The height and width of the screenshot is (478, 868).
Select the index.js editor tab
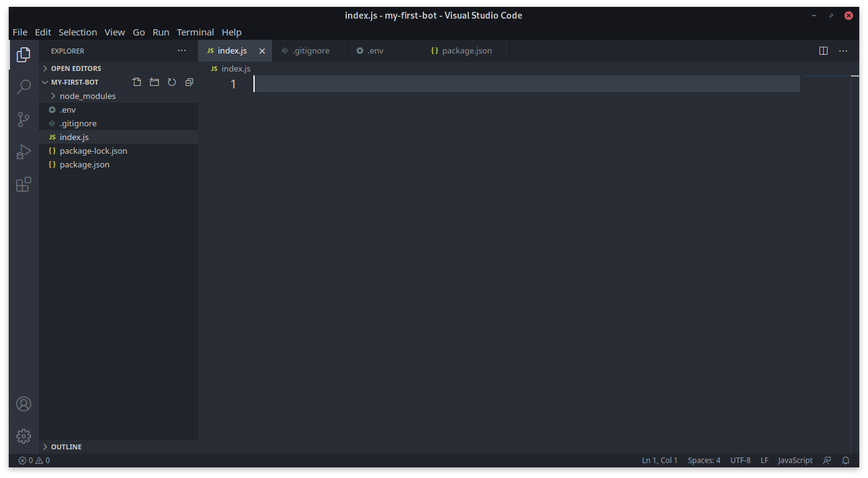click(x=235, y=51)
